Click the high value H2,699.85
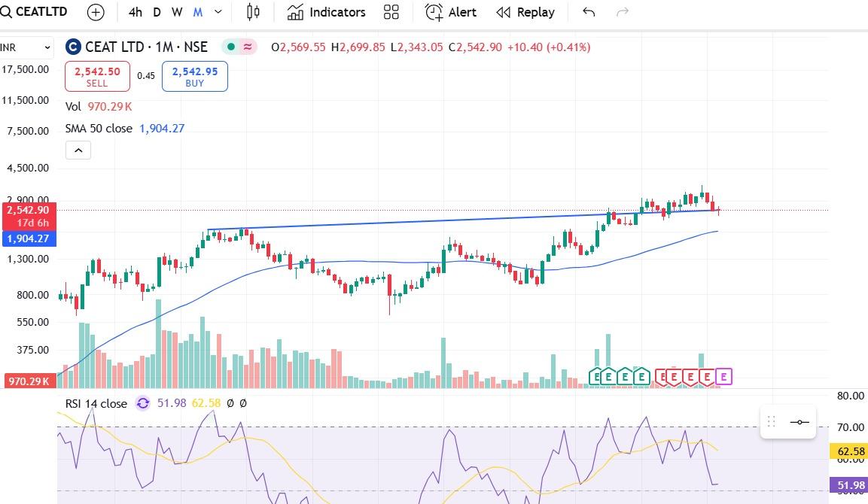The width and height of the screenshot is (868, 504). (x=358, y=47)
